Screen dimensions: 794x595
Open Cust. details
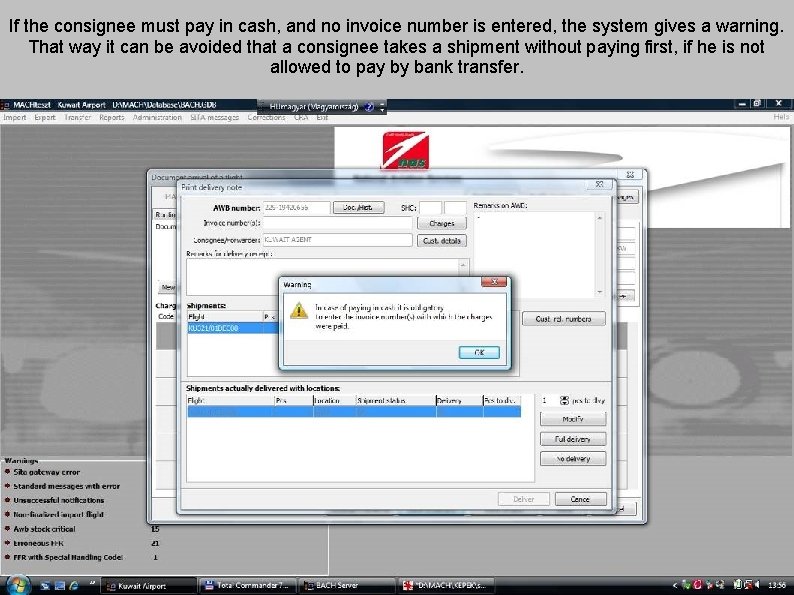(442, 241)
